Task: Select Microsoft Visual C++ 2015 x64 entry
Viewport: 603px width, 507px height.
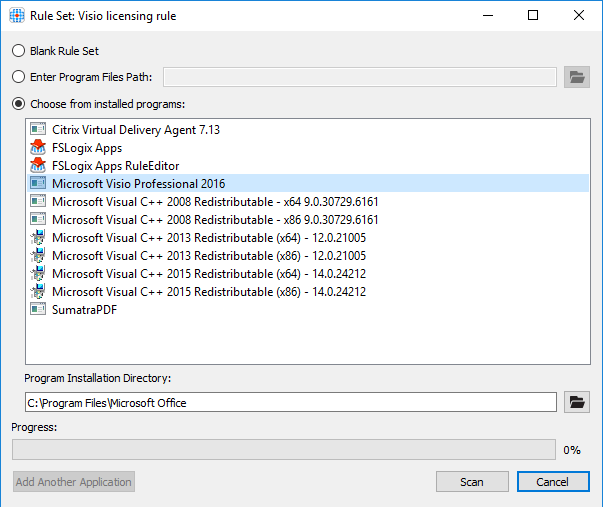Action: [208, 274]
